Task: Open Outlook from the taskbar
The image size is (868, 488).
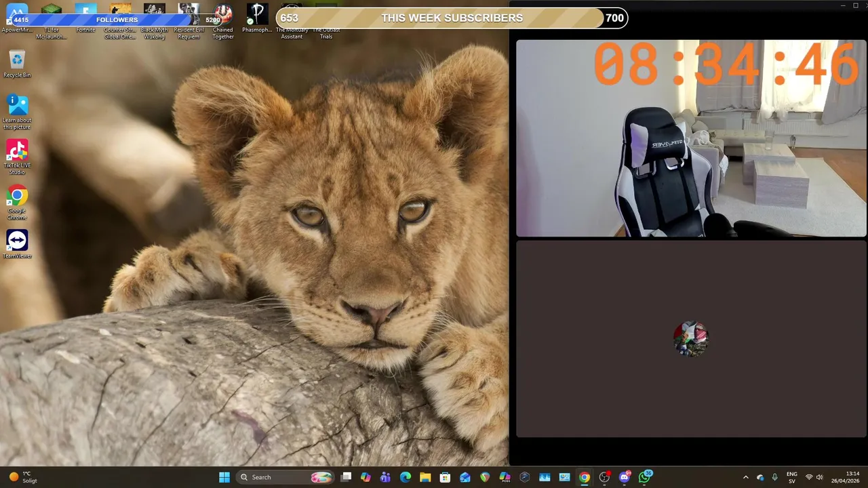Action: (465, 477)
